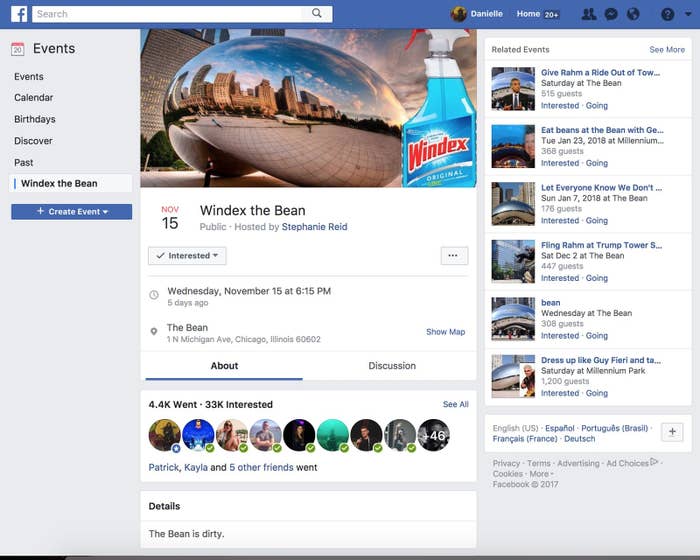Click the 5 other friends link
700x560 pixels.
(261, 467)
